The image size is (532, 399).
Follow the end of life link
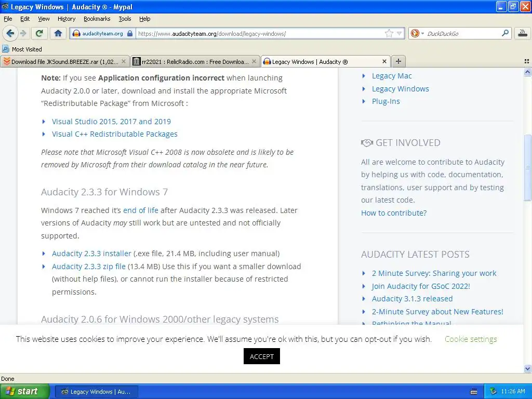pos(140,210)
